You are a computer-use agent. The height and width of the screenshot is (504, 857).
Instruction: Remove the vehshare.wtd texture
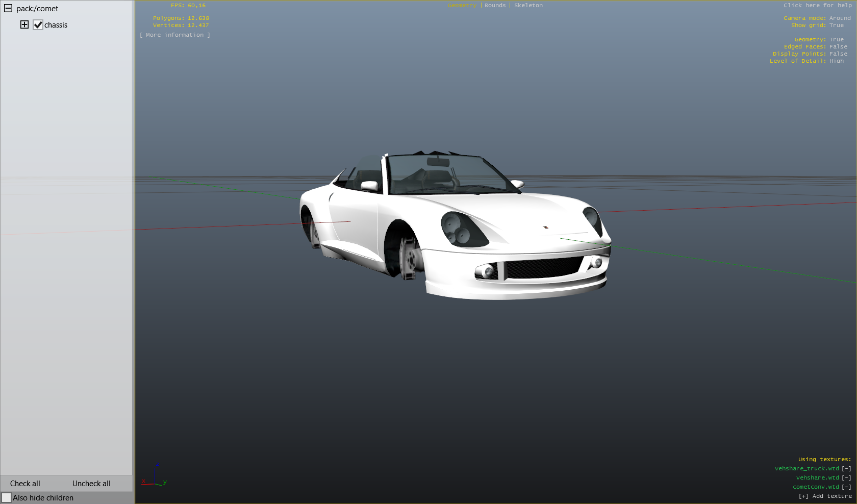click(846, 478)
